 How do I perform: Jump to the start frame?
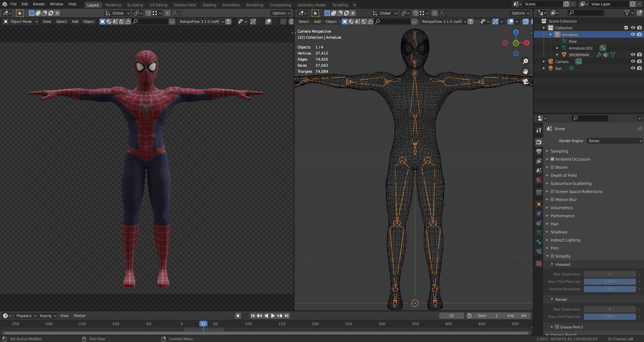[x=253, y=316]
